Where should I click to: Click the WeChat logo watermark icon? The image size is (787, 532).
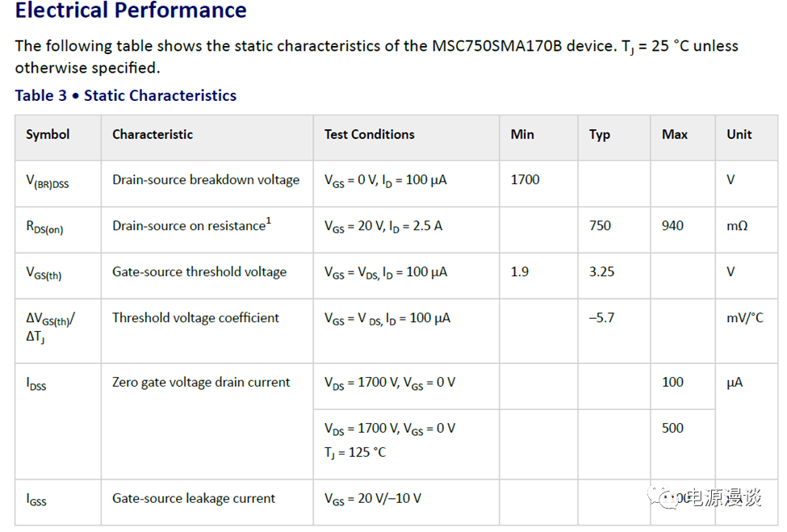click(x=669, y=499)
